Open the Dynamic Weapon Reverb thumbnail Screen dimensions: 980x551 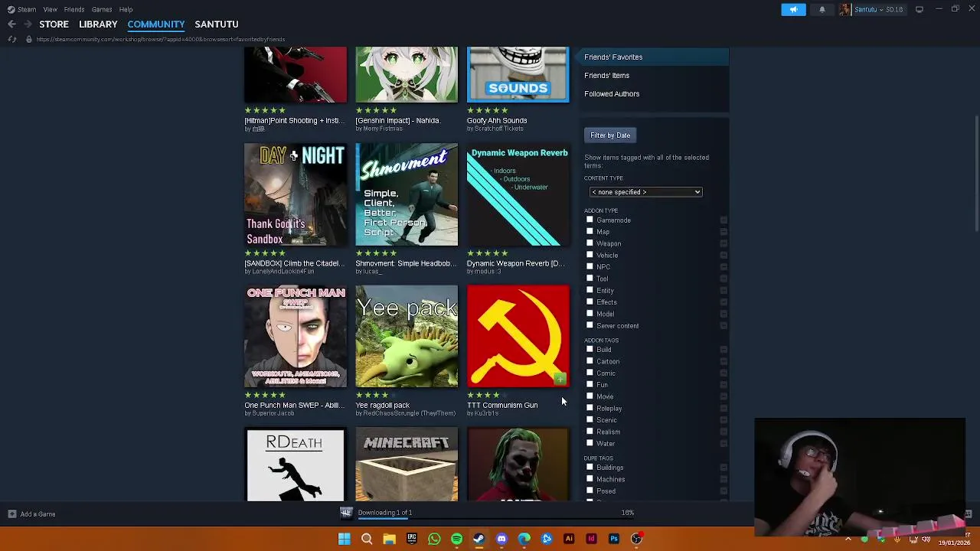click(518, 195)
